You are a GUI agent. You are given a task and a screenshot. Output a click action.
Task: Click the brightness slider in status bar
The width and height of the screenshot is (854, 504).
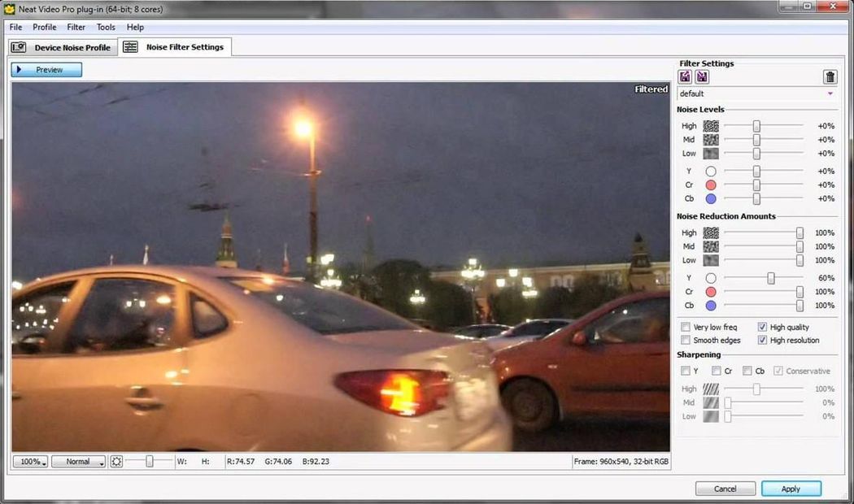(x=149, y=462)
